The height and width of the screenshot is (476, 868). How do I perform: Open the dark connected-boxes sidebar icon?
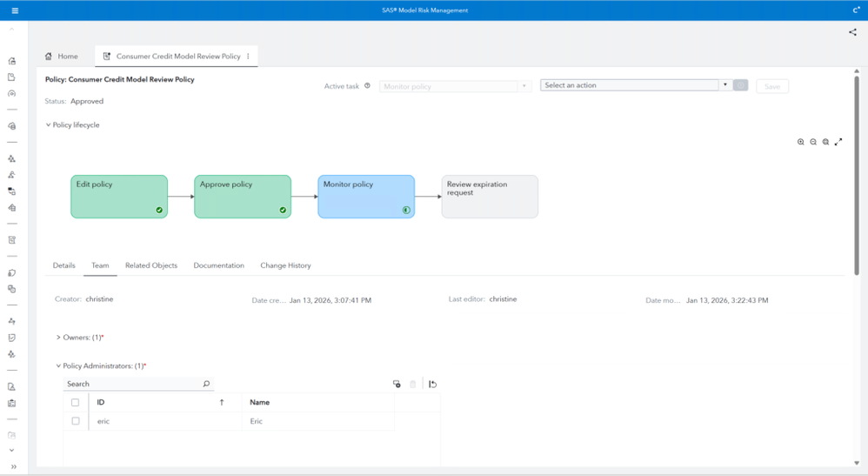[11, 191]
